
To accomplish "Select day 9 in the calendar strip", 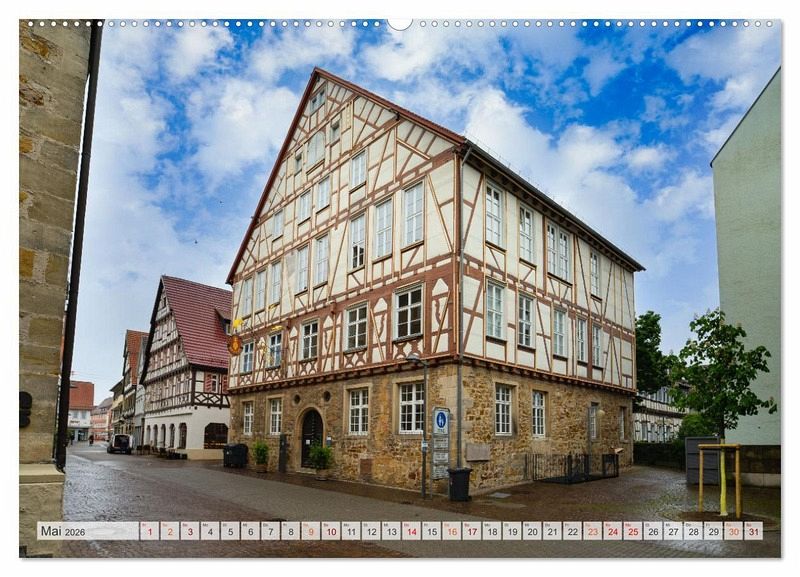I will pyautogui.click(x=311, y=531).
